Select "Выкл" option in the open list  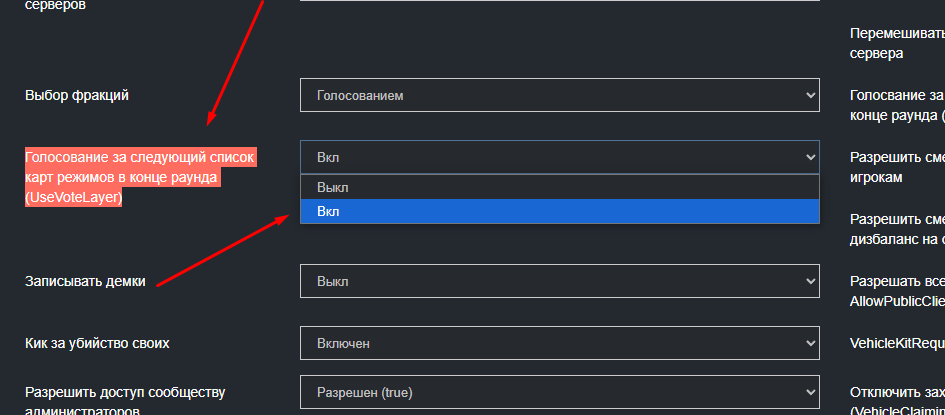click(x=559, y=187)
